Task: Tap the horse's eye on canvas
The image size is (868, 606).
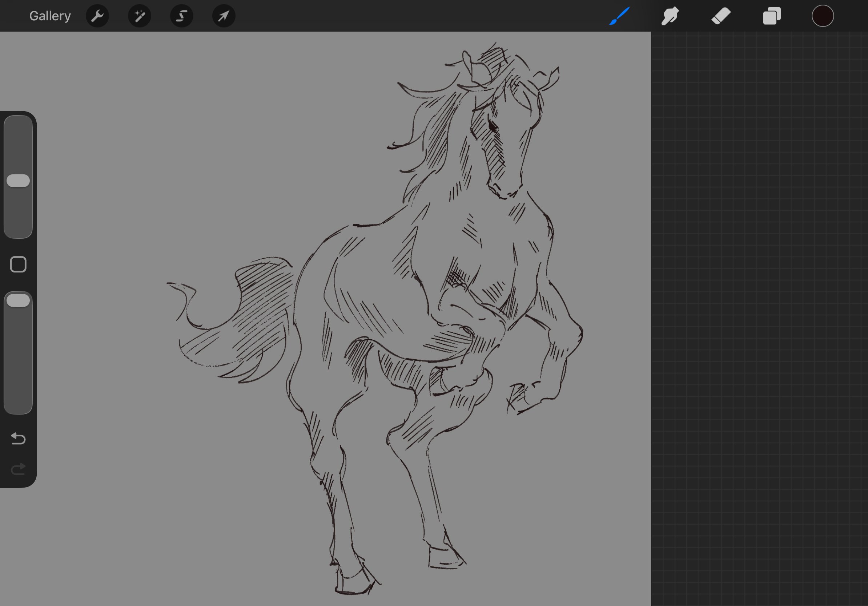Action: pyautogui.click(x=493, y=126)
